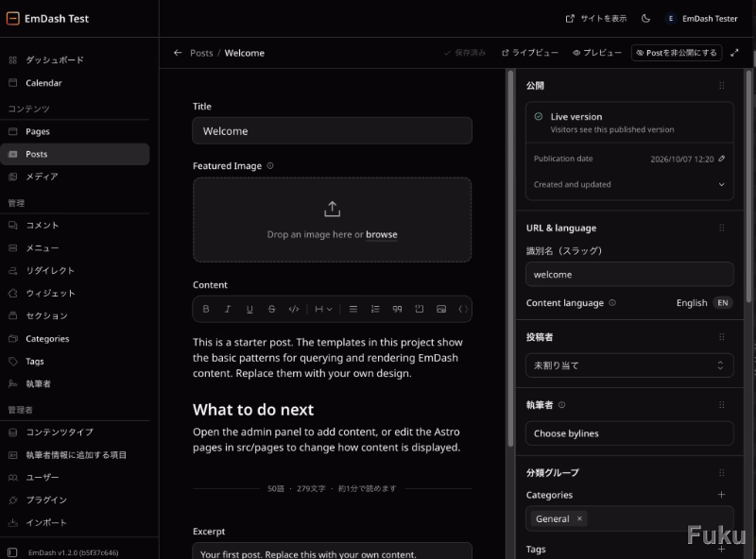Screen dimensions: 756x559
Task: Click into the Title field
Action: tap(333, 130)
